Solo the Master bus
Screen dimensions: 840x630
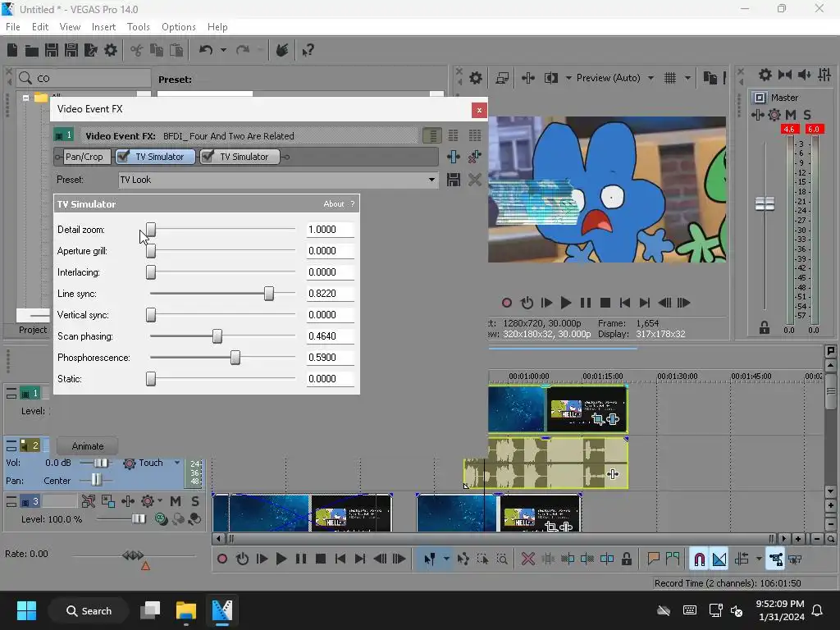807,115
